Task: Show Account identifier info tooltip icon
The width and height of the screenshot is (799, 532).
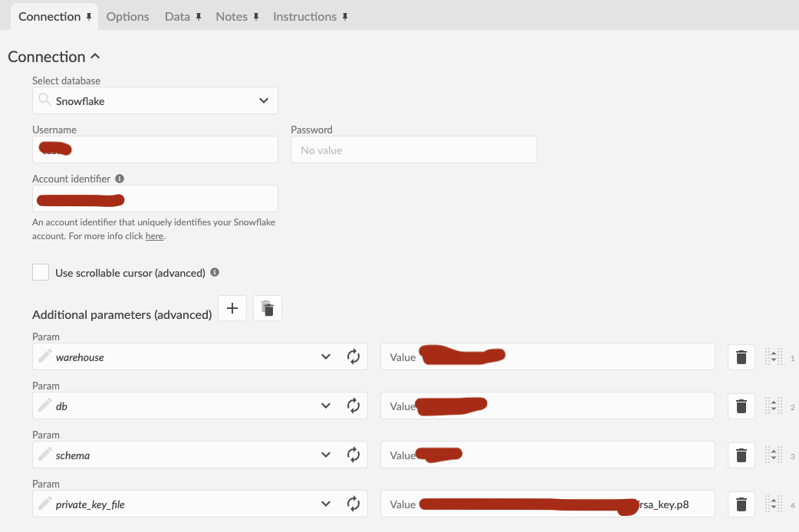Action: (120, 179)
